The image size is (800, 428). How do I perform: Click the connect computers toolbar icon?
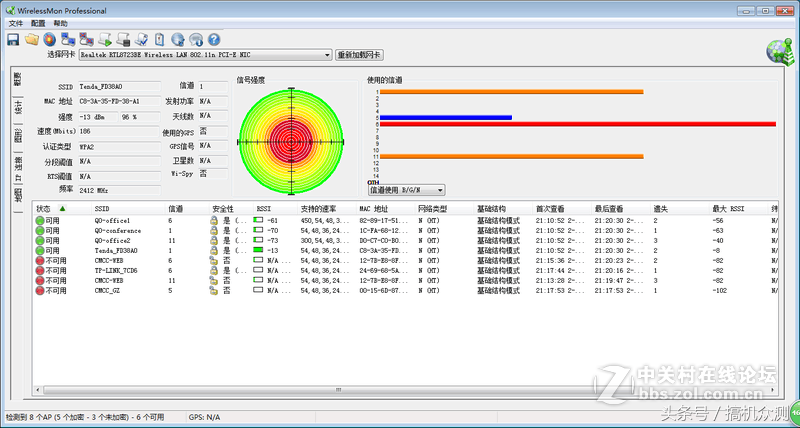click(68, 39)
